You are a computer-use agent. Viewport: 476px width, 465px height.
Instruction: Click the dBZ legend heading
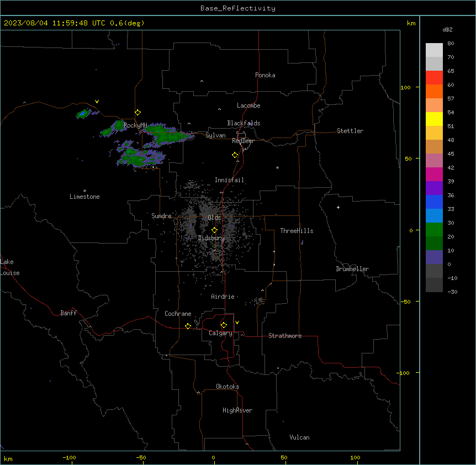pyautogui.click(x=447, y=29)
